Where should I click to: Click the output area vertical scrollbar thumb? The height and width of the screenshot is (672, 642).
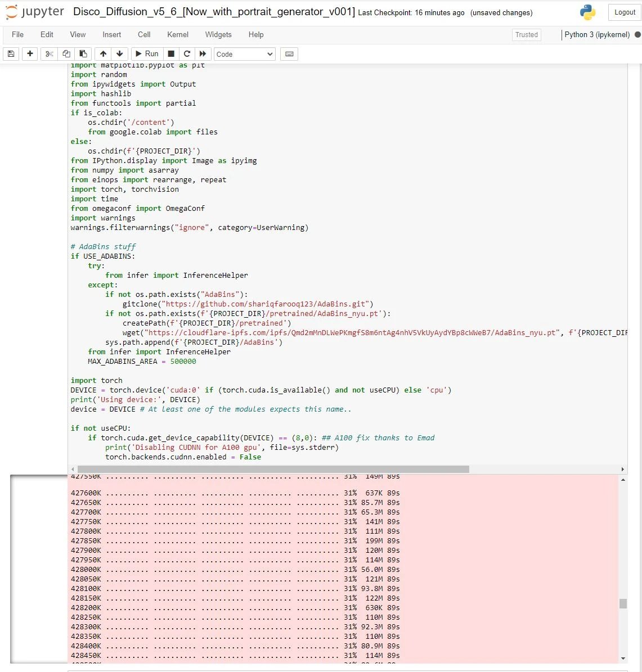click(623, 603)
